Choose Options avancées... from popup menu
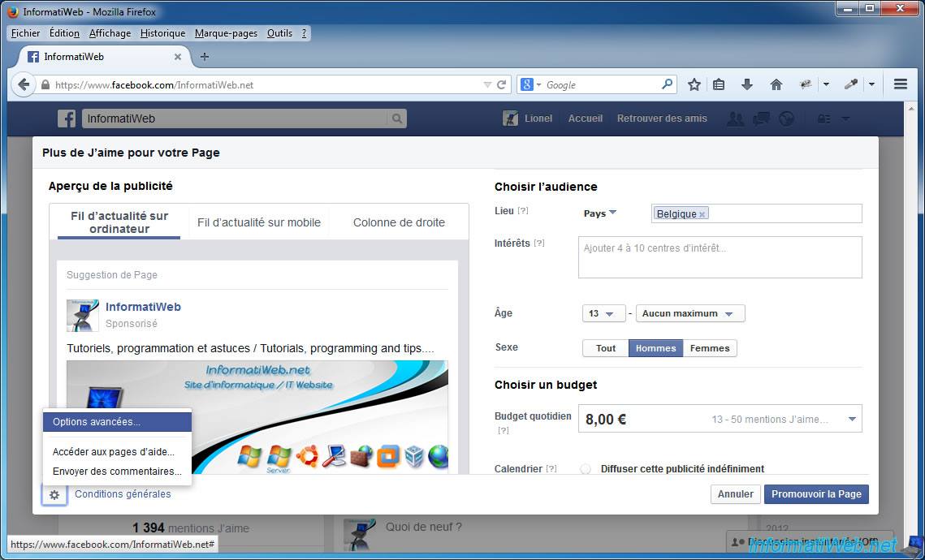Image resolution: width=925 pixels, height=560 pixels. pos(118,422)
